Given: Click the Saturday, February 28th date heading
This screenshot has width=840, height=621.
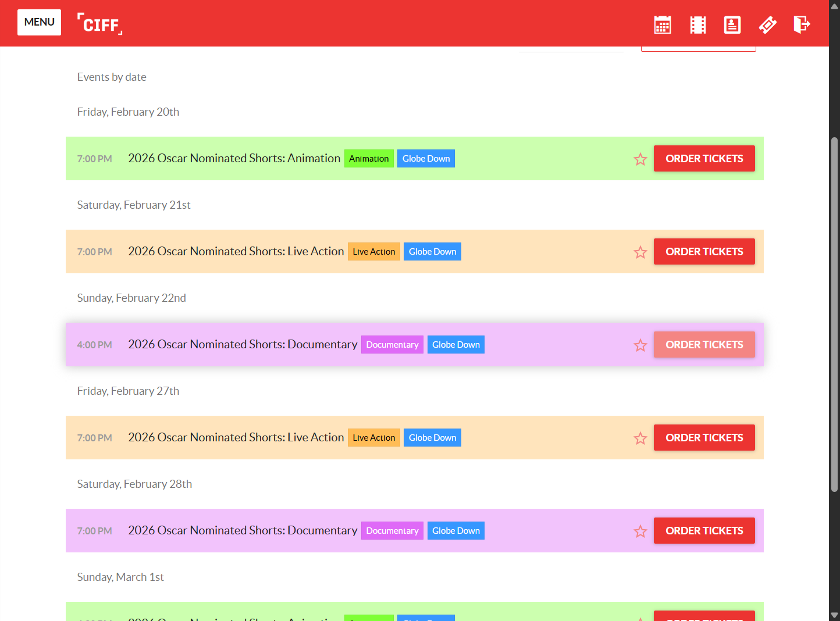Looking at the screenshot, I should [x=134, y=484].
